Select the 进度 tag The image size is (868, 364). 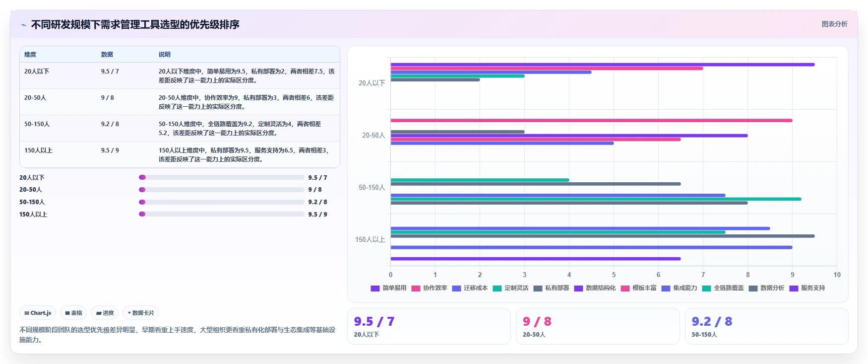point(105,313)
